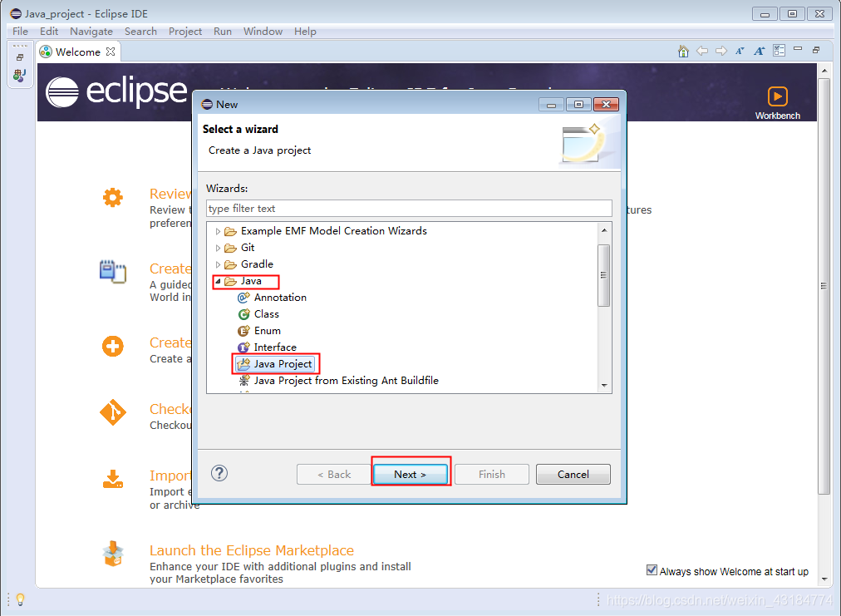Image resolution: width=841 pixels, height=616 pixels.
Task: Click the New dialog minimize button
Action: (551, 104)
